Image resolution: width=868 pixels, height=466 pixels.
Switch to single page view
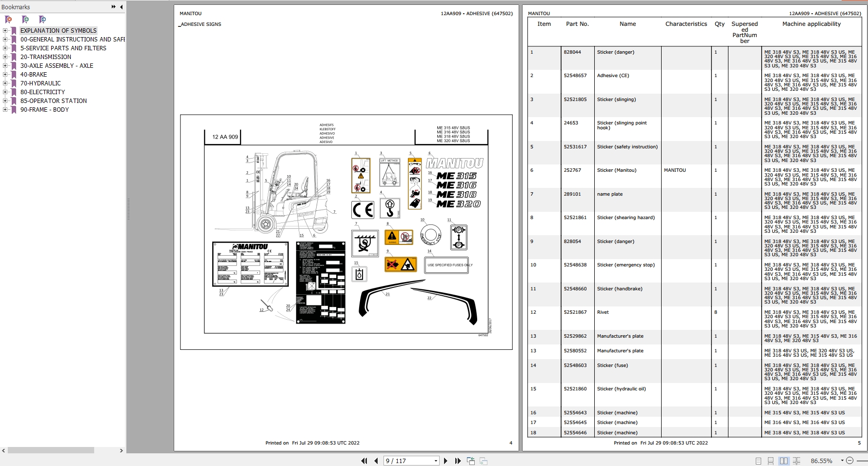pos(758,461)
